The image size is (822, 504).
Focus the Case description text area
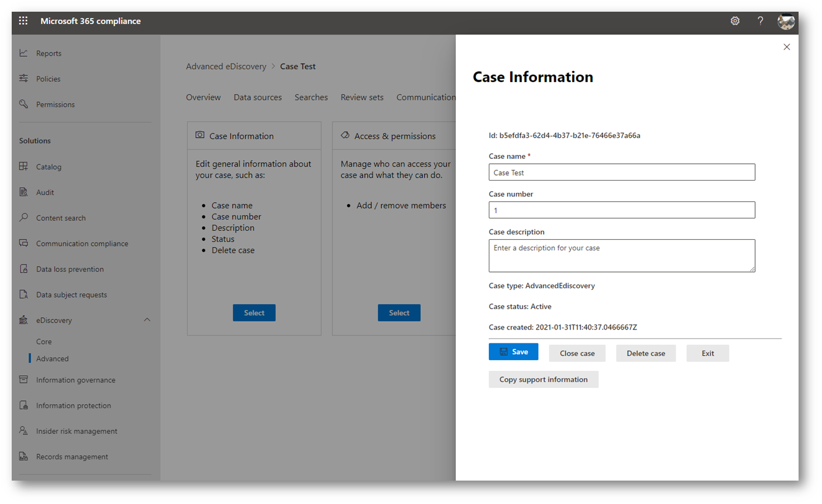coord(622,255)
